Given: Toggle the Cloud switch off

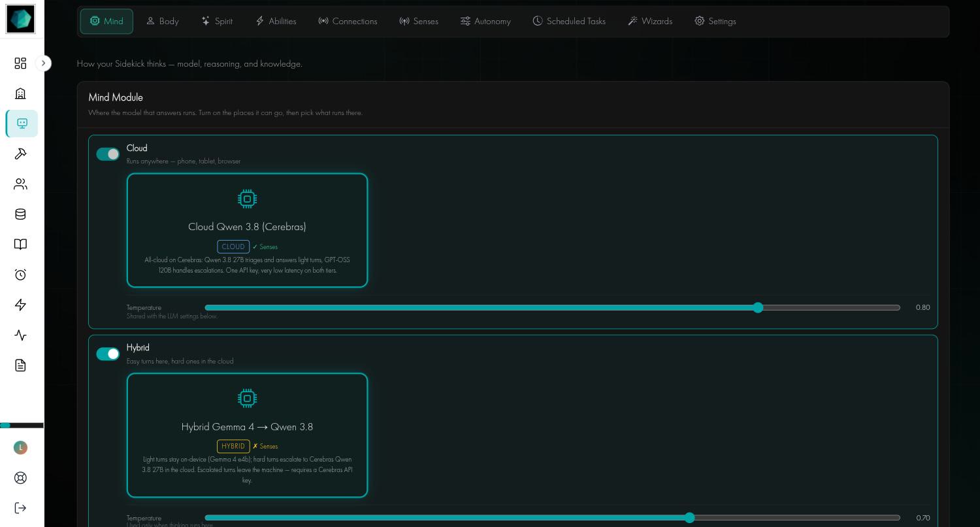Looking at the screenshot, I should (x=108, y=154).
